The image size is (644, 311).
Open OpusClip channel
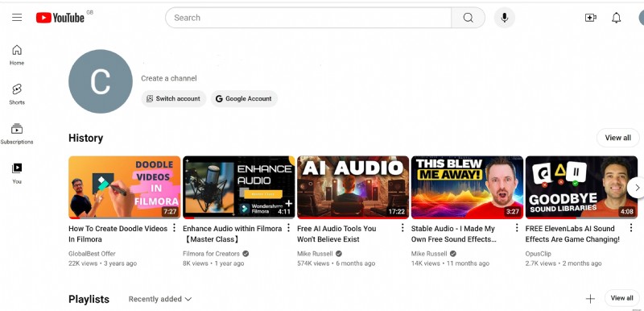pyautogui.click(x=538, y=254)
